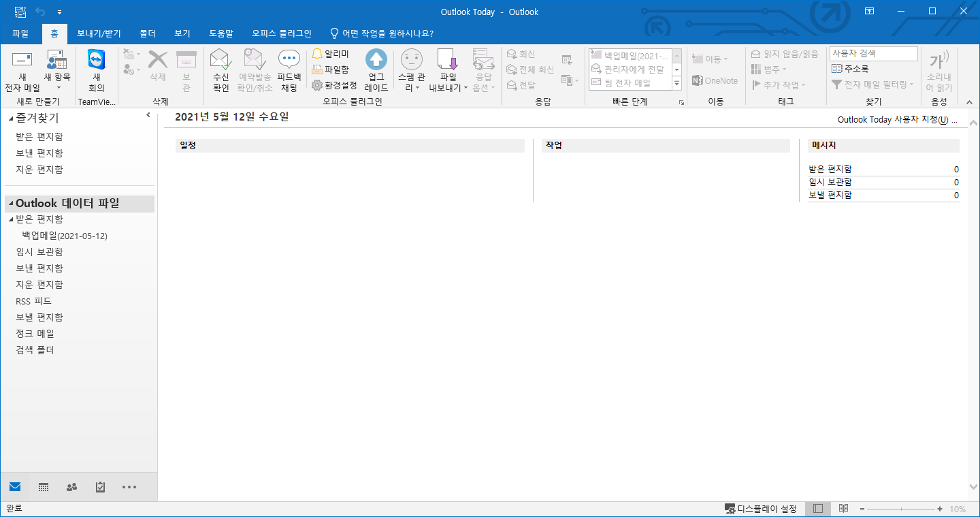Open the 폴더 ribbon tab

pos(148,33)
